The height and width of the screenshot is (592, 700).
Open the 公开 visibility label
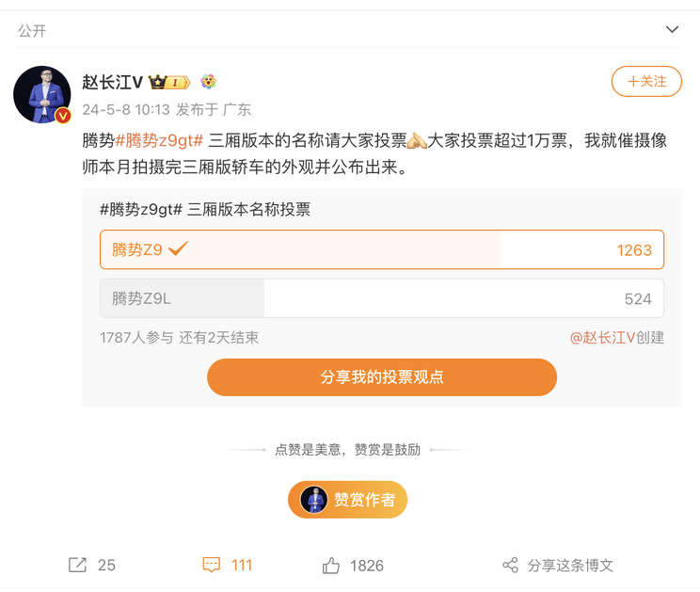coord(32,31)
